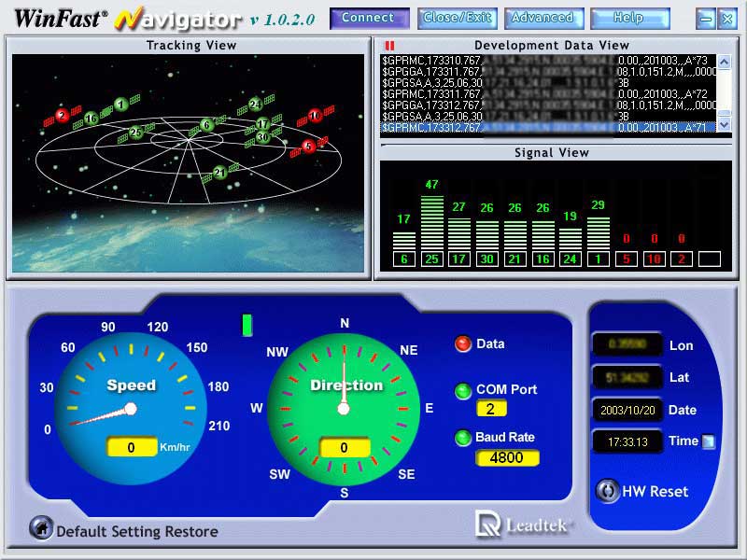The image size is (747, 560).
Task: Pause the Development Data View stream
Action: pyautogui.click(x=389, y=46)
